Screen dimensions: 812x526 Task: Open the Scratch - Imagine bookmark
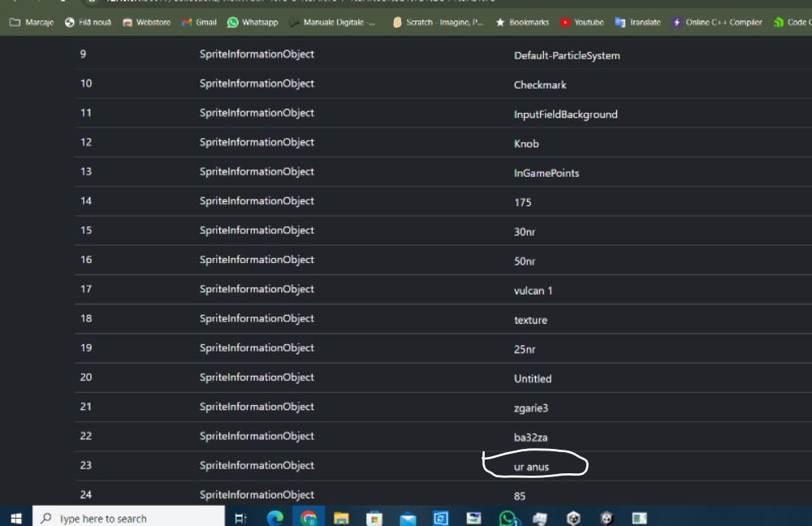pos(438,22)
